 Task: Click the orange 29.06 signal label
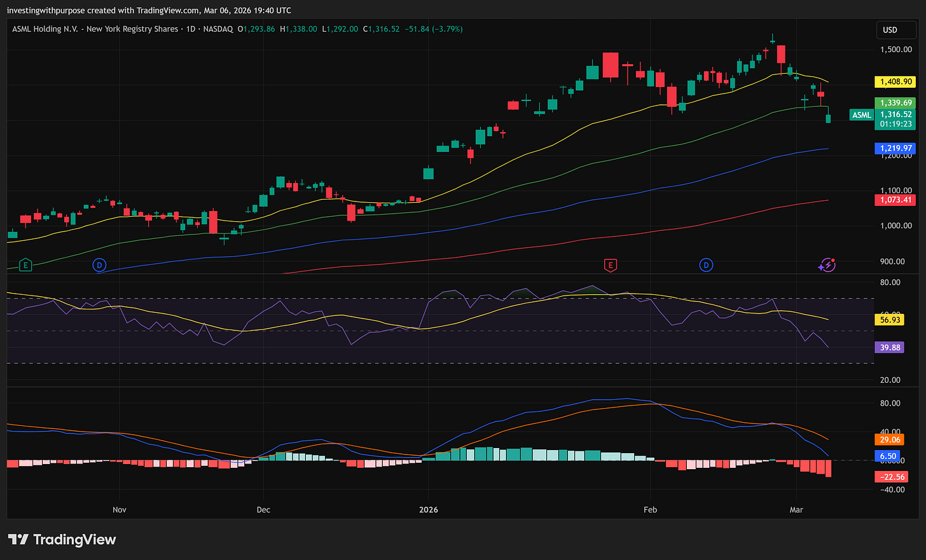click(x=890, y=439)
